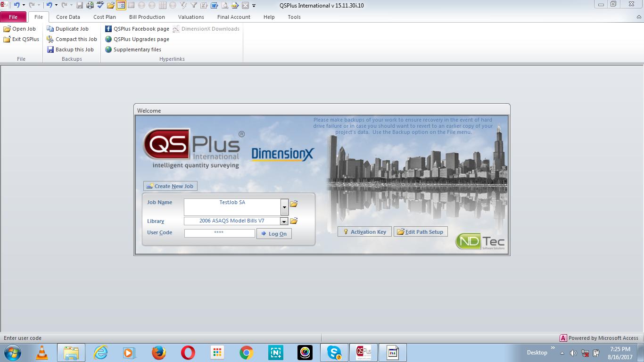Image resolution: width=644 pixels, height=362 pixels.
Task: Expand the Library combo box showing 2006 ASAQS Model Bills
Action: (x=284, y=221)
